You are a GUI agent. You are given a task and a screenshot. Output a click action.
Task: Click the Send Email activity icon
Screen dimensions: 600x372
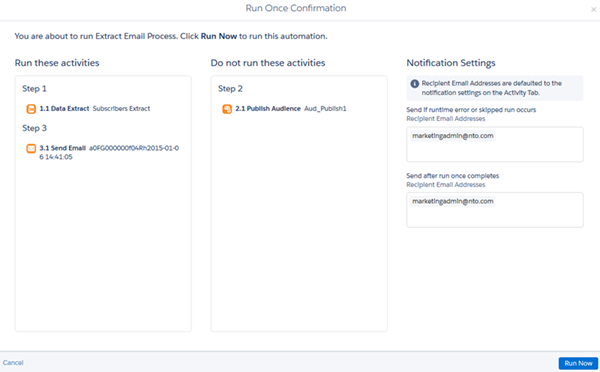click(31, 148)
